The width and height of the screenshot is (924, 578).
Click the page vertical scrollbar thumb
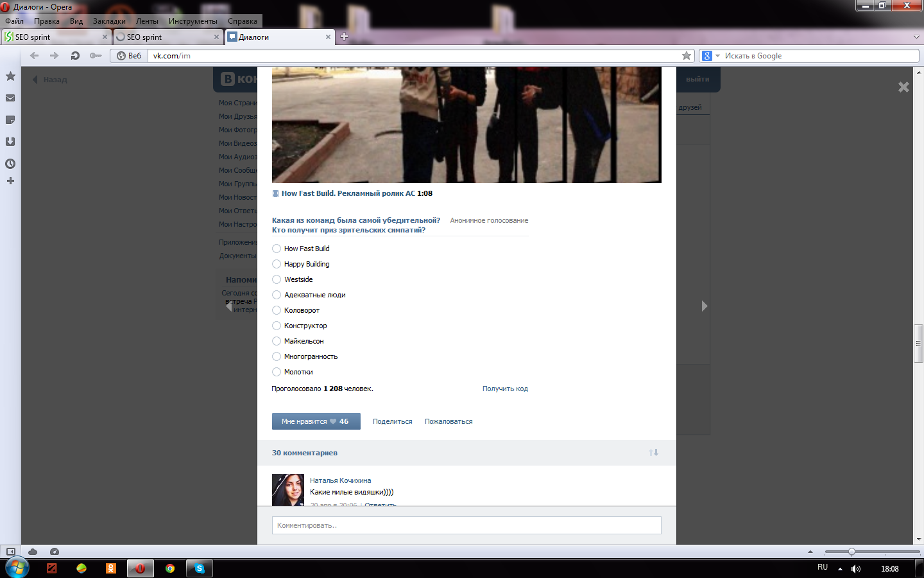918,344
